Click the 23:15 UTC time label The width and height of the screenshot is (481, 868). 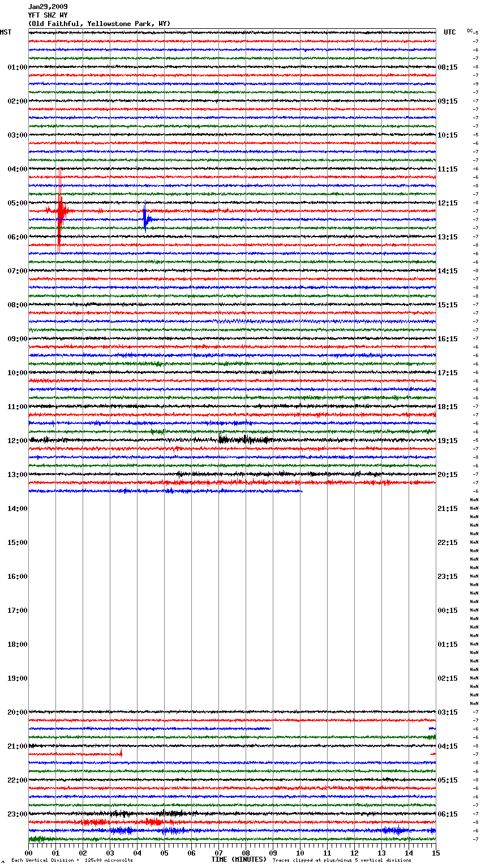(448, 577)
